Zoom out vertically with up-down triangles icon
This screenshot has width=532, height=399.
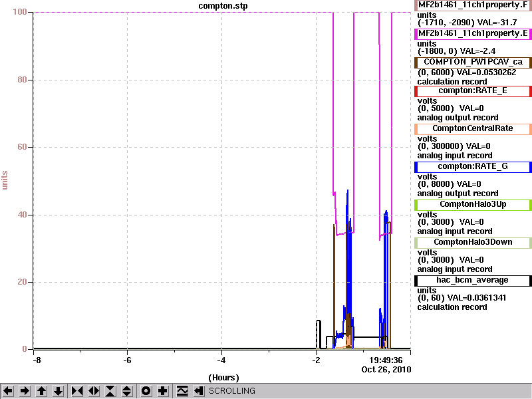[x=127, y=391]
